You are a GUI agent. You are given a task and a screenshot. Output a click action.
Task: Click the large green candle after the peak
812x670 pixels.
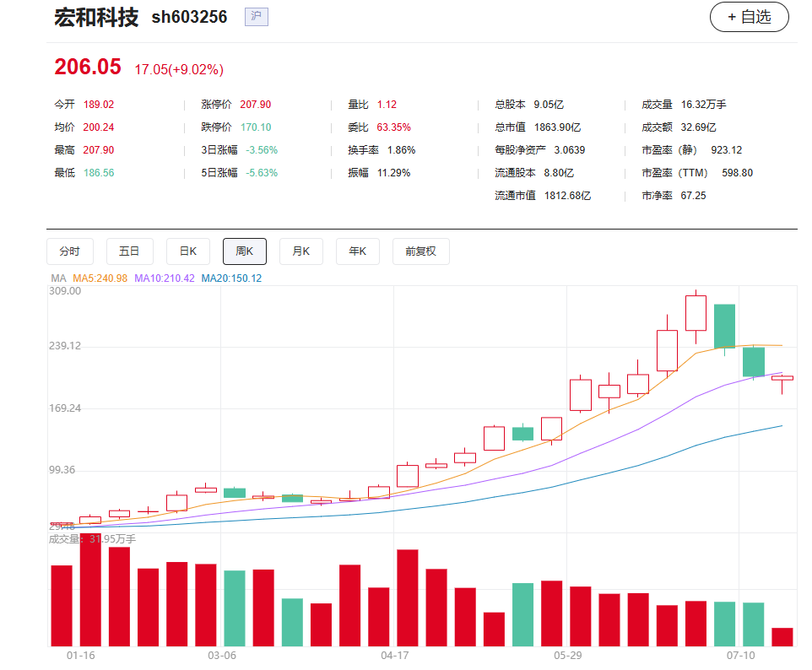pyautogui.click(x=724, y=327)
